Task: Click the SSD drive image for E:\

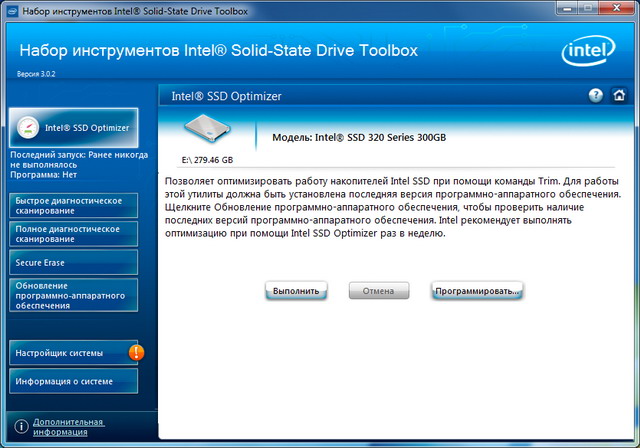Action: coord(207,128)
